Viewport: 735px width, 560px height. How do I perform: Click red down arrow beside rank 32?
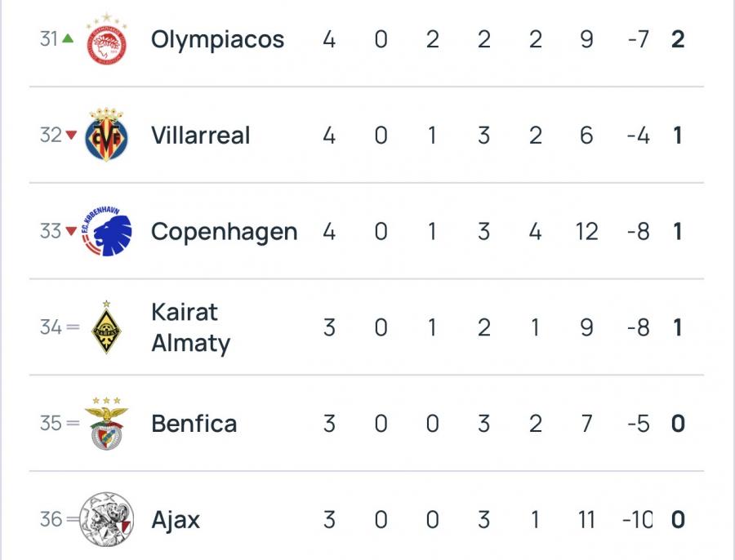point(70,136)
